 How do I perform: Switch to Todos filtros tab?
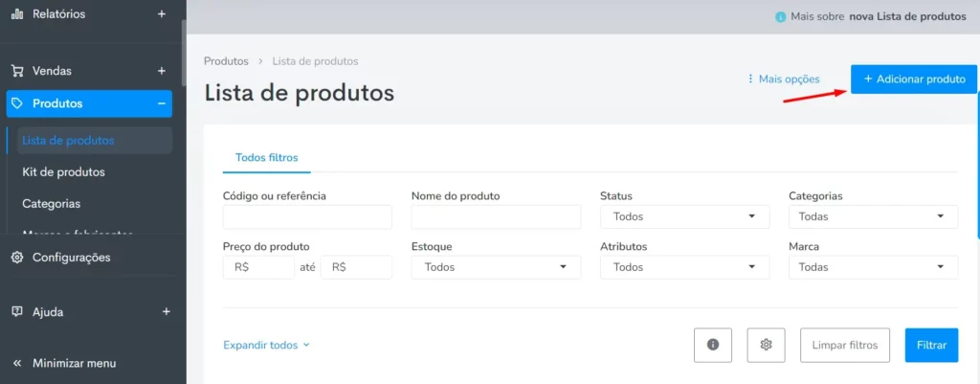266,158
